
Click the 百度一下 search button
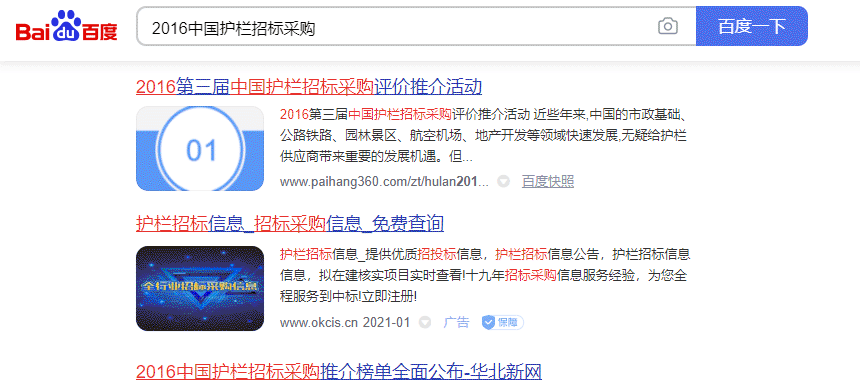pyautogui.click(x=751, y=26)
